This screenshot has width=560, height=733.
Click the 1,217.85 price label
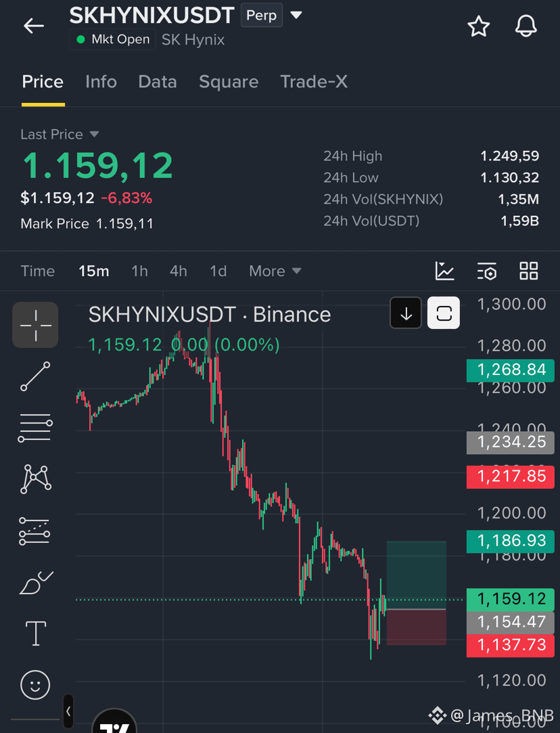point(511,476)
